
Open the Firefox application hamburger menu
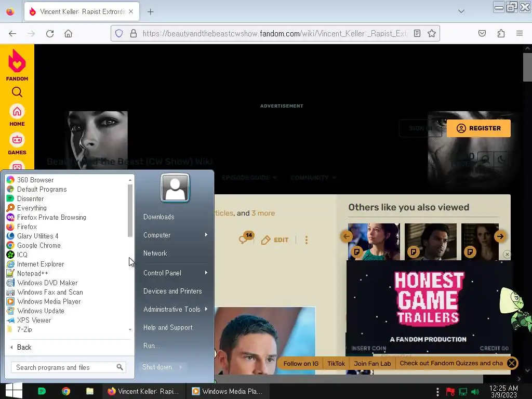coord(520,33)
